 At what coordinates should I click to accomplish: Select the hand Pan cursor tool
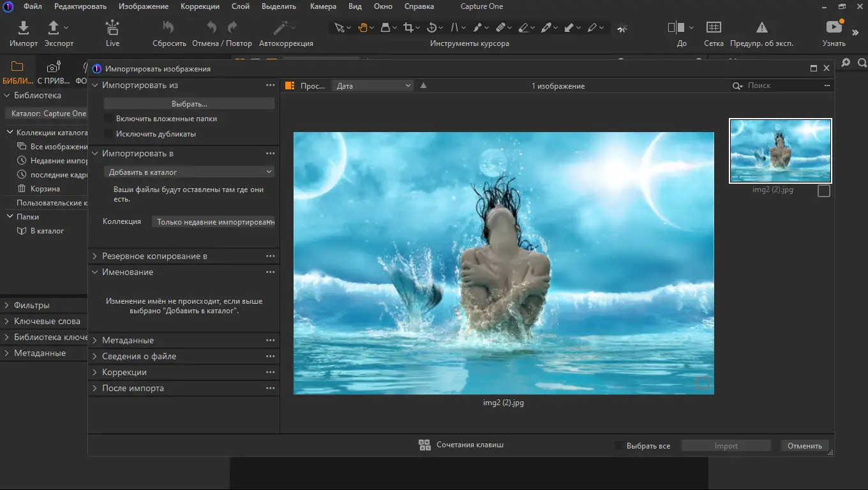pos(363,28)
